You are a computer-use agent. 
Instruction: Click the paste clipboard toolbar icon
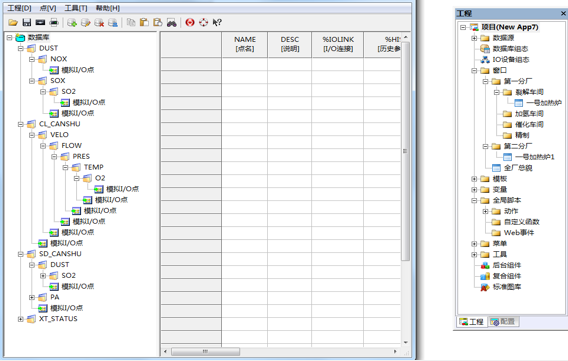(144, 22)
